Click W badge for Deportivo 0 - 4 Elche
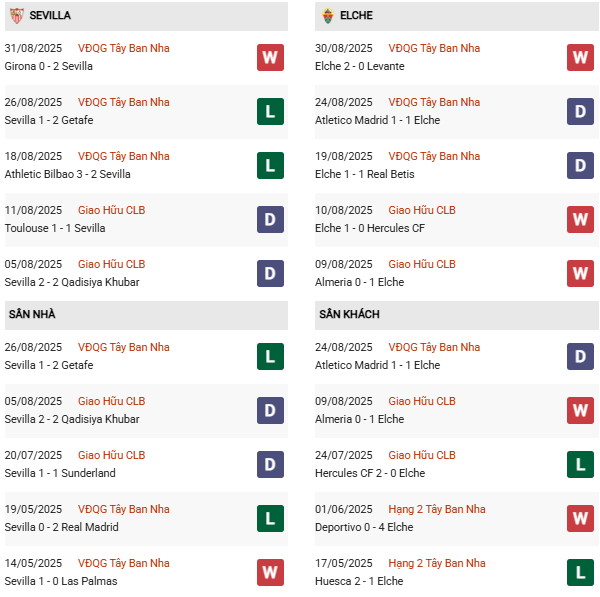 (x=580, y=518)
